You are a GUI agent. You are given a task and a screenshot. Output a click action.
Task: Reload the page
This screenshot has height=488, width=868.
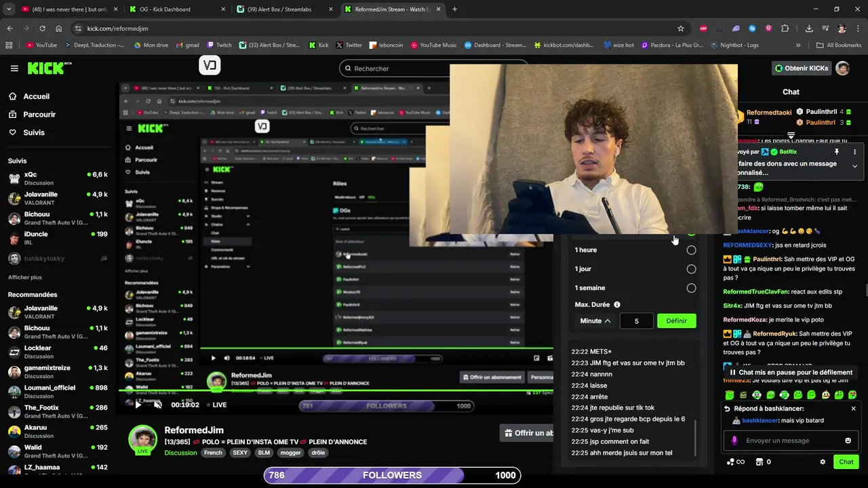42,28
